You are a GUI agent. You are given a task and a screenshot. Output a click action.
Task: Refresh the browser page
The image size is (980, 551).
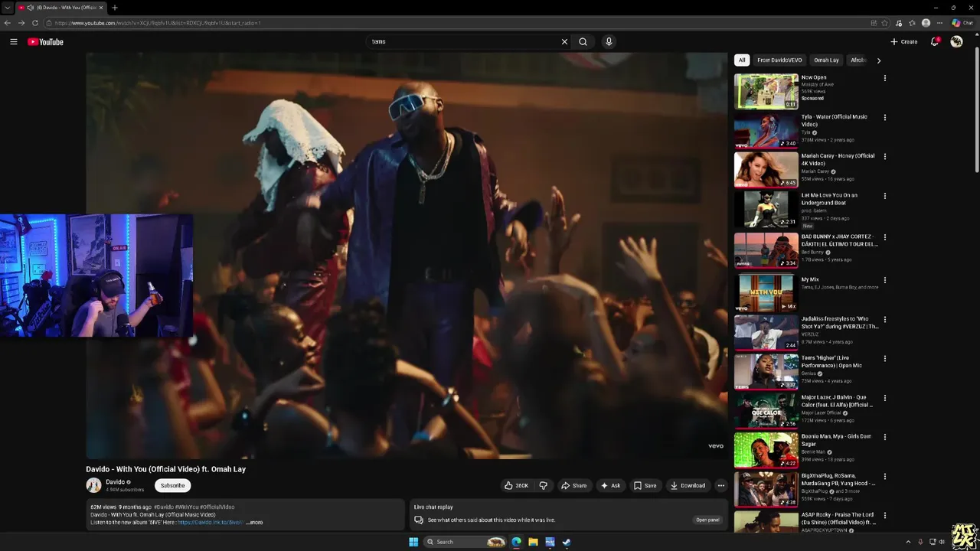click(x=35, y=23)
